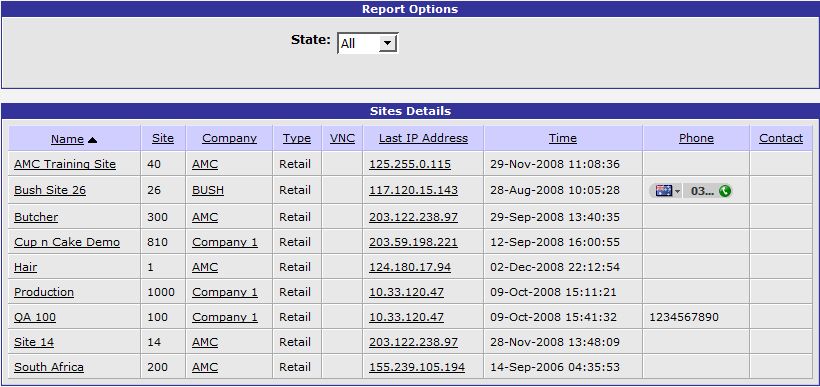Sort the table by Site column
This screenshot has width=820, height=387.
point(163,139)
